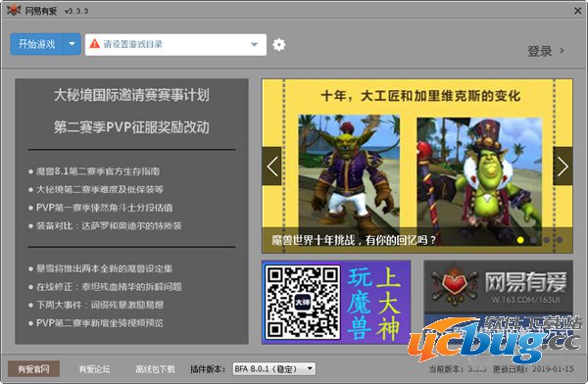Click 登录 to log in

(540, 51)
